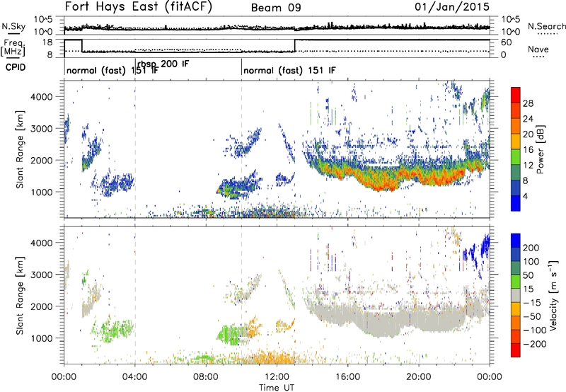The height and width of the screenshot is (392, 566).
Task: Click the '12:00' time tick label
Action: (x=277, y=377)
